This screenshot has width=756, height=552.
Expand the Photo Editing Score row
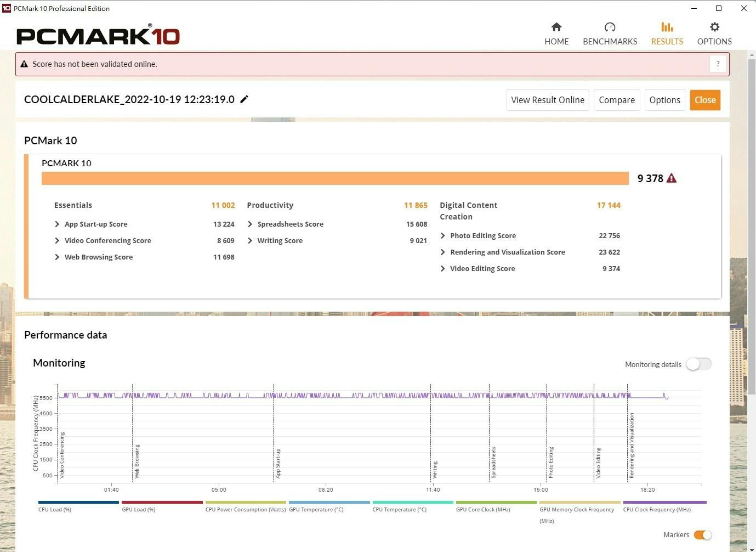point(443,236)
